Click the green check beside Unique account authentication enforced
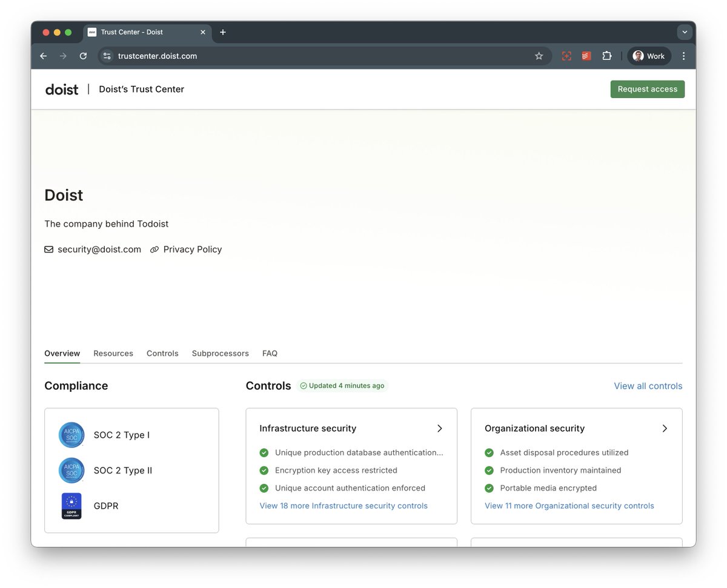Image resolution: width=727 pixels, height=588 pixels. tap(264, 488)
